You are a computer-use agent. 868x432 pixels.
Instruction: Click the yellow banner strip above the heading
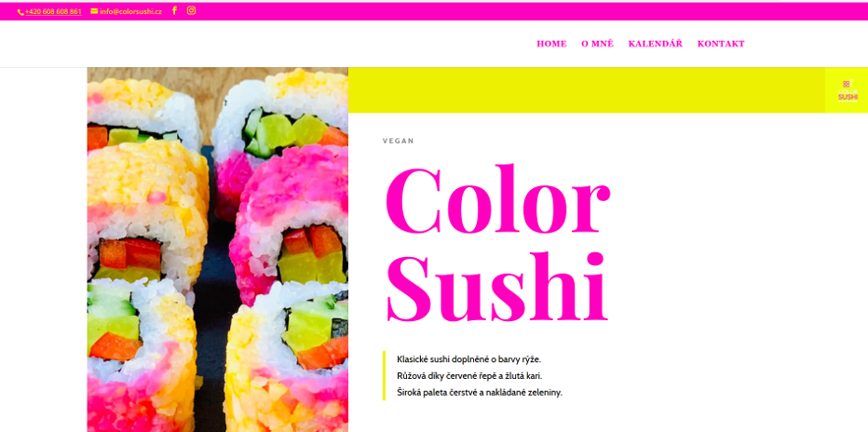(586, 90)
